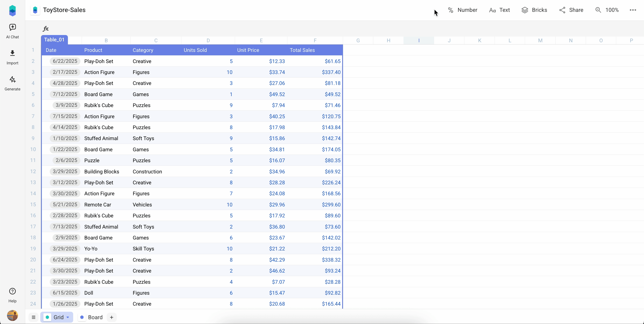Select the Import tool in the sidebar
The width and height of the screenshot is (644, 324).
(x=12, y=57)
